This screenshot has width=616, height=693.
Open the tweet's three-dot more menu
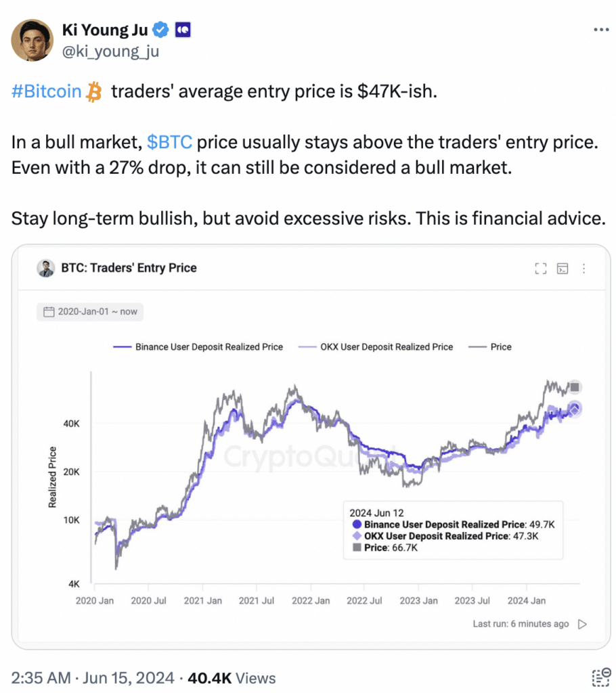click(x=600, y=30)
